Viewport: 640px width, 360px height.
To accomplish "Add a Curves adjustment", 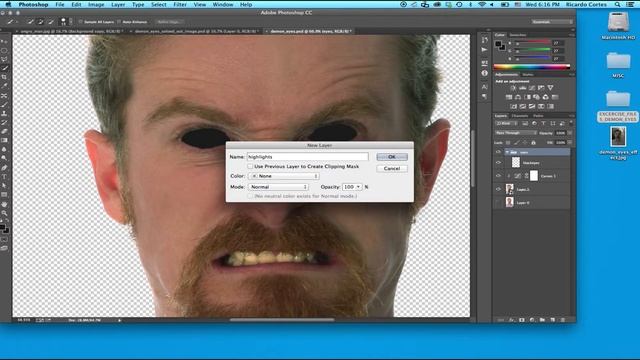I will (x=532, y=88).
